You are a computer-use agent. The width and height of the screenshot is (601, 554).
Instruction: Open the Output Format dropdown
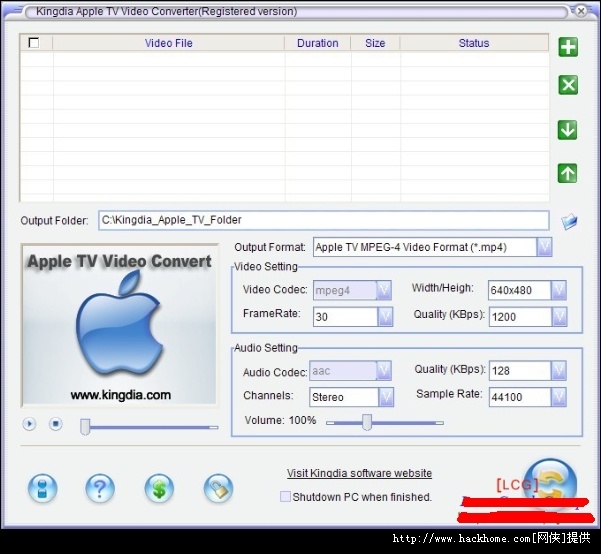pos(544,247)
